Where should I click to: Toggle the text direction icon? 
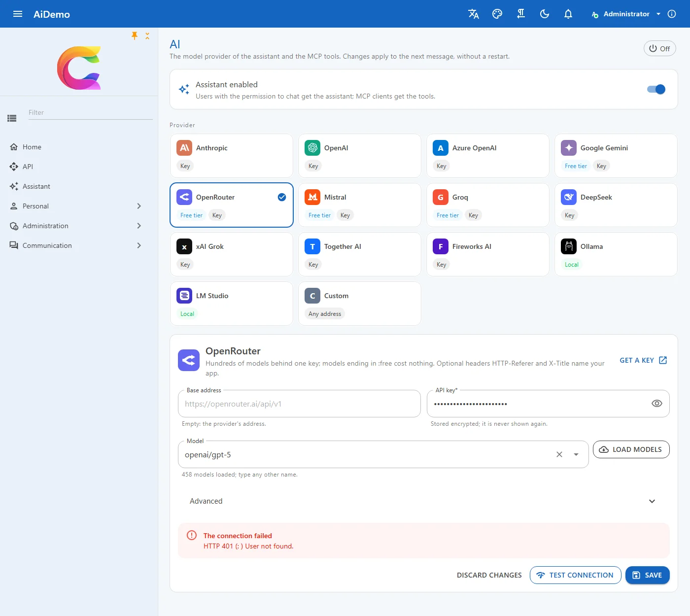(x=521, y=14)
